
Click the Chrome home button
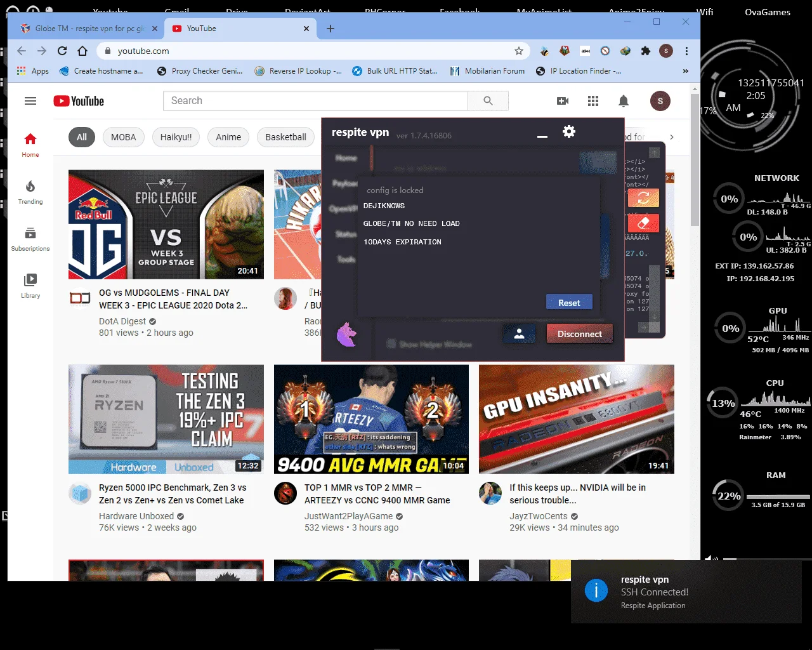click(x=82, y=51)
